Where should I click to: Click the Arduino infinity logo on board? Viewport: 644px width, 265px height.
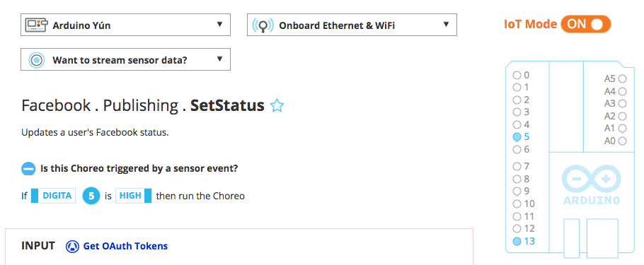592,180
